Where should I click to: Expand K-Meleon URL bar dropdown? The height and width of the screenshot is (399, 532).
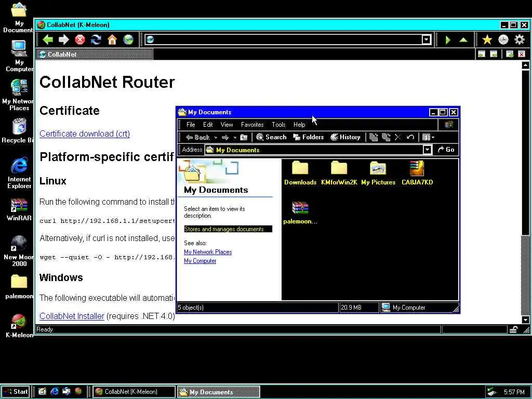coord(427,39)
